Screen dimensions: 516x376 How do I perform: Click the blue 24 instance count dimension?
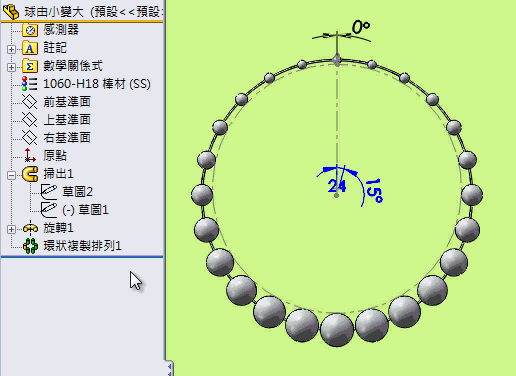tap(337, 186)
